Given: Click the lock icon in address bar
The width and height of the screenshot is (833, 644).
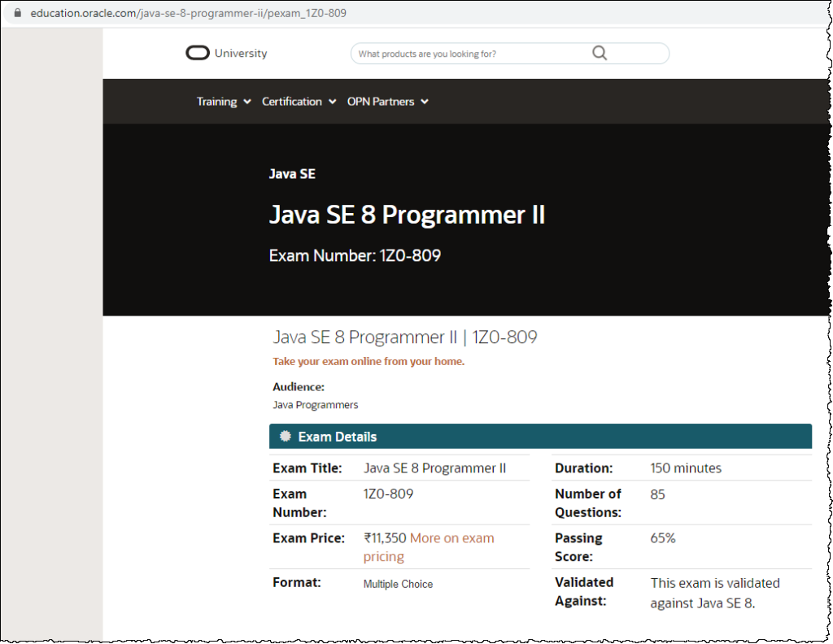Looking at the screenshot, I should [x=18, y=13].
